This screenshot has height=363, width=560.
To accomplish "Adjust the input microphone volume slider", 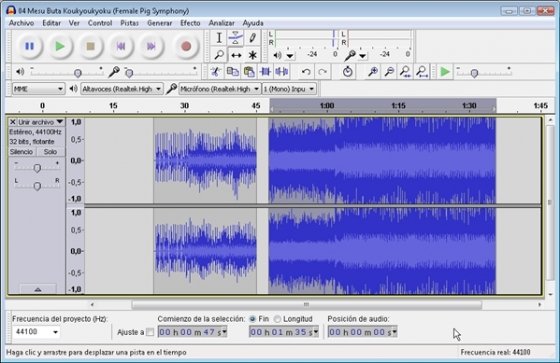I will (129, 73).
